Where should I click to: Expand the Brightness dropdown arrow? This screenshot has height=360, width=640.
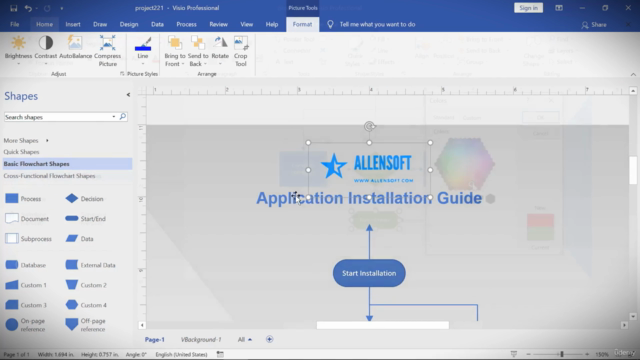18,64
